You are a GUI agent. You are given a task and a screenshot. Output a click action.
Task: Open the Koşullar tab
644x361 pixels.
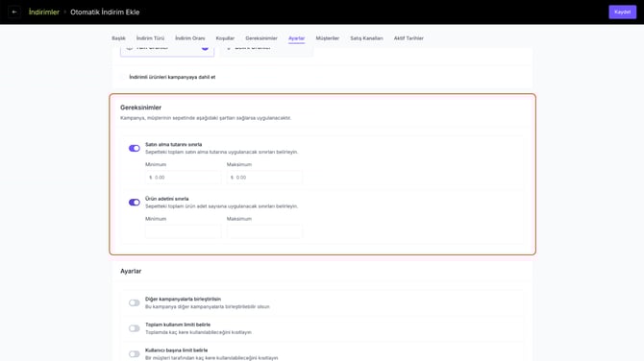pyautogui.click(x=225, y=38)
